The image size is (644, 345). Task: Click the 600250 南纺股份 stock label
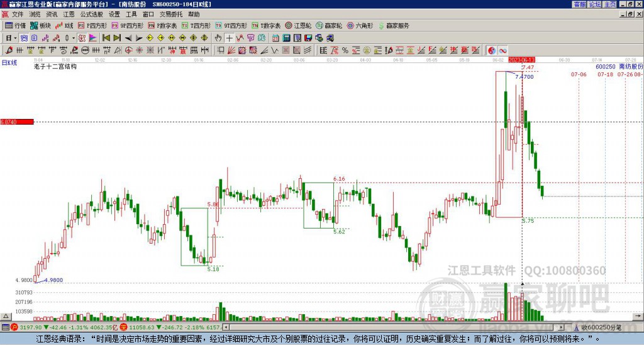[619, 66]
